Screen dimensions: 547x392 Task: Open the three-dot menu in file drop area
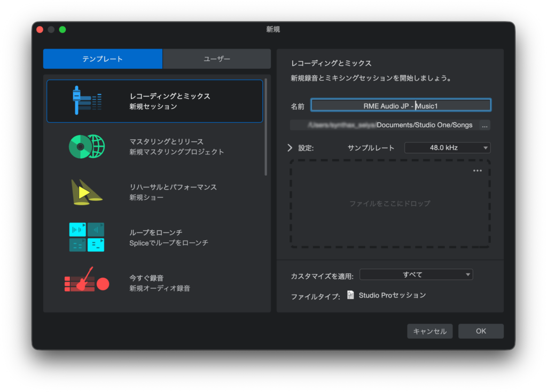[477, 171]
